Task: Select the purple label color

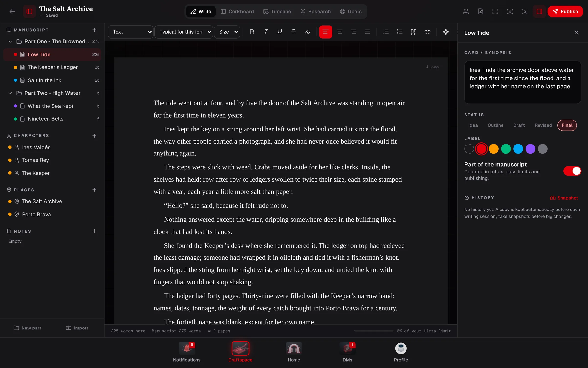Action: coord(530,149)
